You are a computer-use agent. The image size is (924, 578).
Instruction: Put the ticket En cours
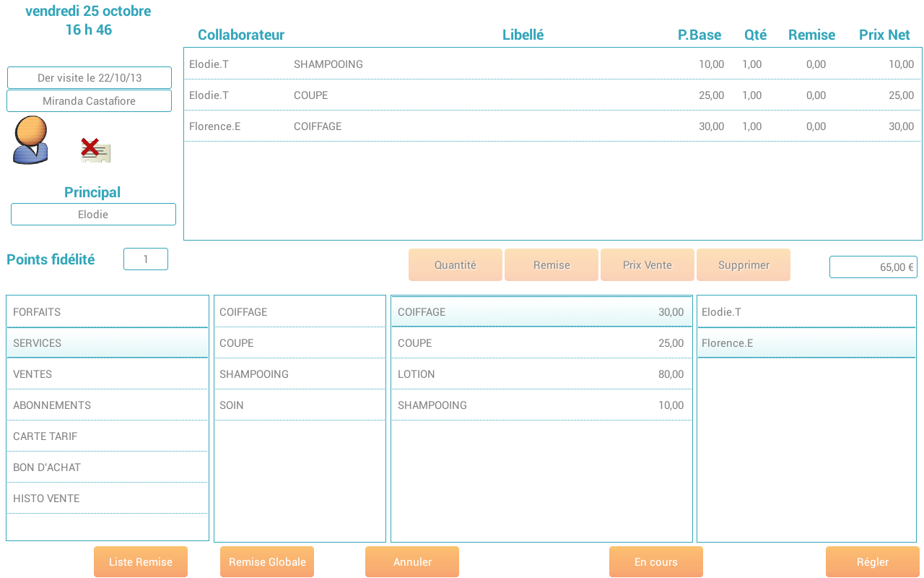tap(656, 562)
